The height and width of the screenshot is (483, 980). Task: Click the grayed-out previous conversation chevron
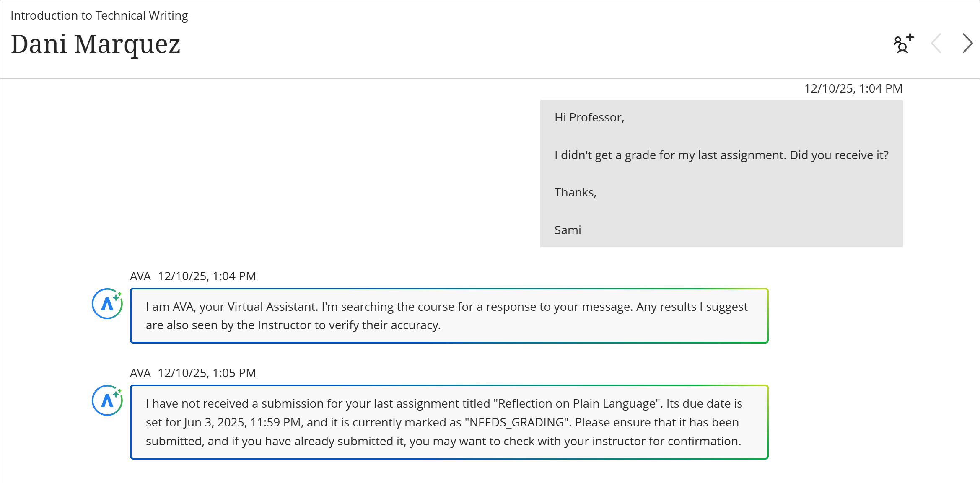[936, 44]
